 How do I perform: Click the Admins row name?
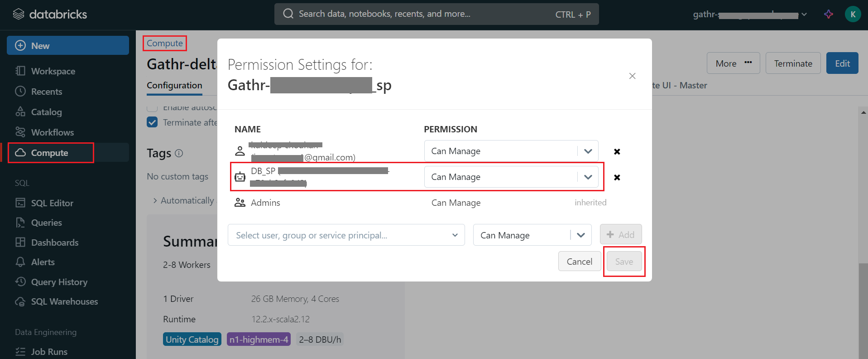pos(265,203)
